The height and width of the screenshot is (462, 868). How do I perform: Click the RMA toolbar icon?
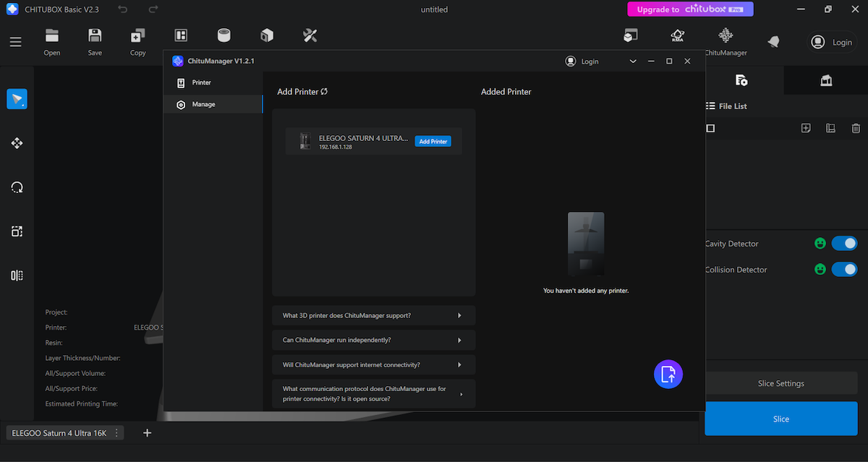point(677,36)
